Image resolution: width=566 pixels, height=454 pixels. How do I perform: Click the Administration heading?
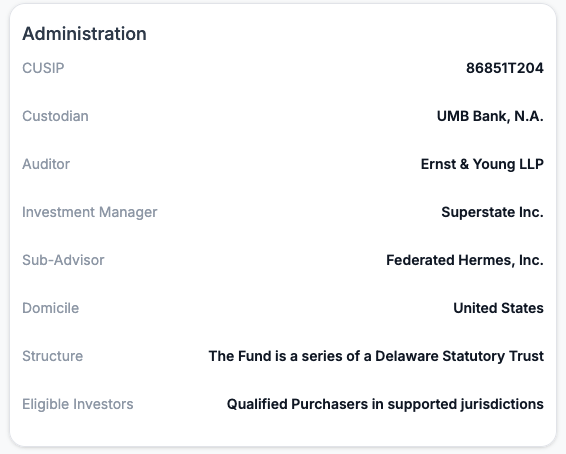point(84,34)
